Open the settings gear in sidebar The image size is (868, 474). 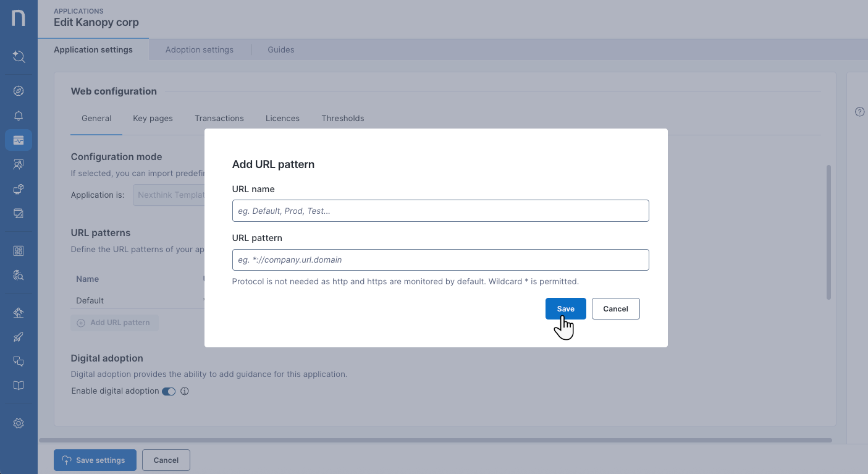tap(19, 423)
